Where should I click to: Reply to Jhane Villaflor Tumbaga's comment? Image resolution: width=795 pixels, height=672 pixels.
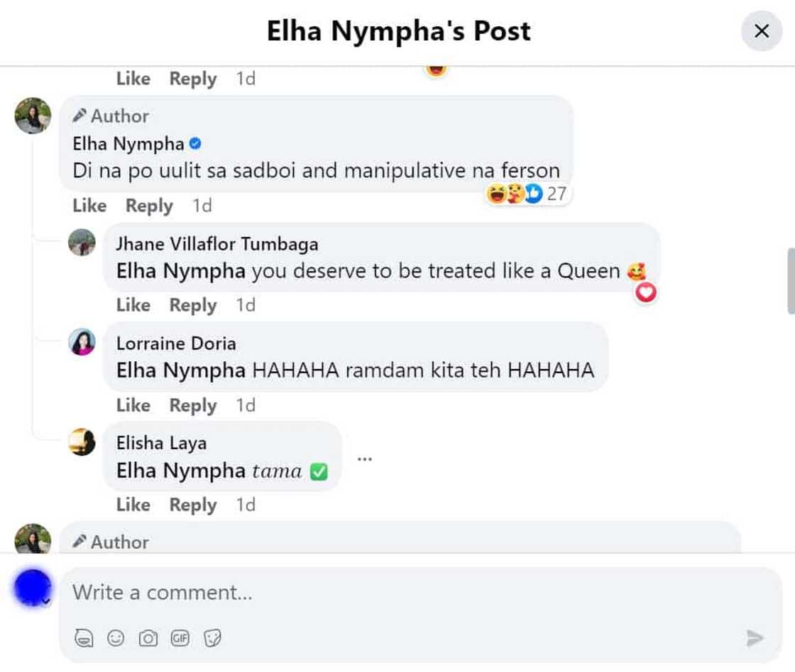tap(192, 305)
